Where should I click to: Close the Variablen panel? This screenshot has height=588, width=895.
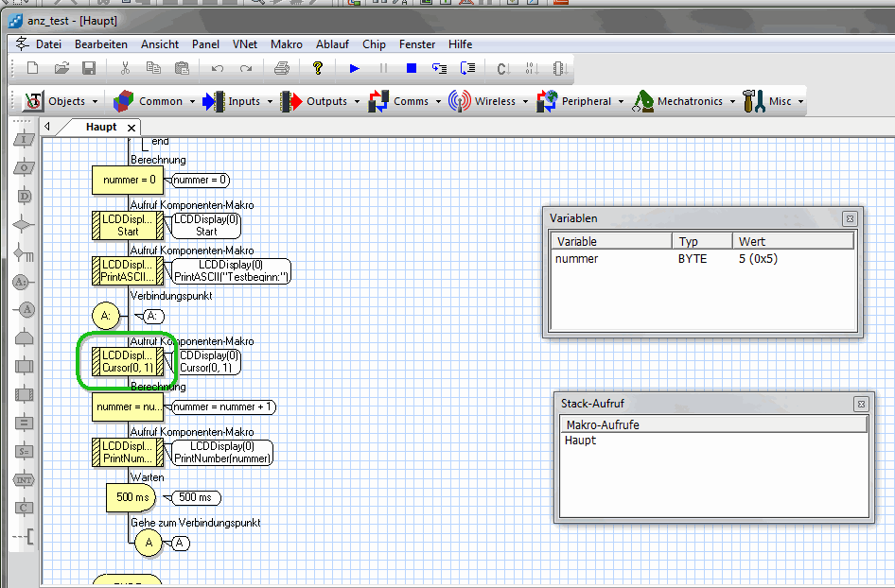coord(850,218)
